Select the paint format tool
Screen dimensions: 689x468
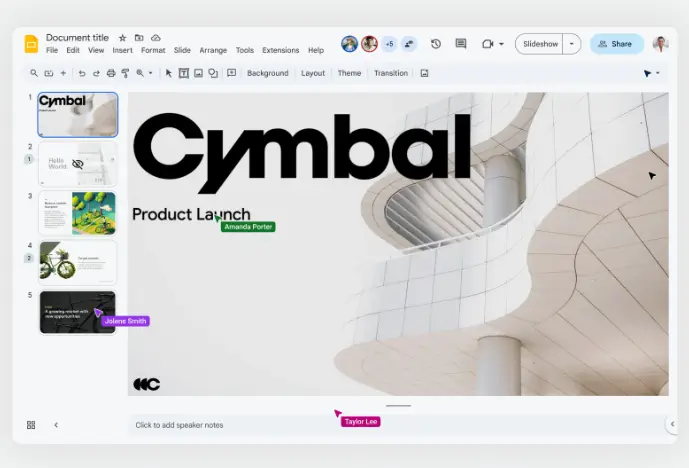point(125,73)
